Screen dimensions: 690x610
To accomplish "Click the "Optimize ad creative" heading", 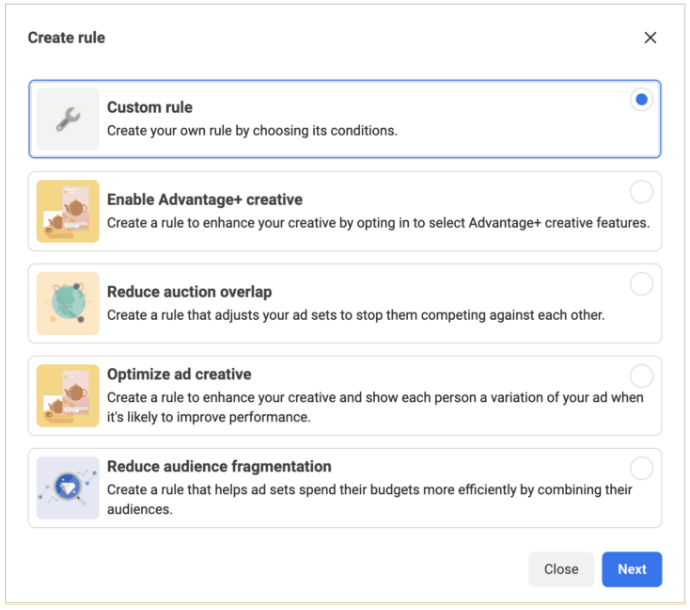I will click(x=179, y=374).
